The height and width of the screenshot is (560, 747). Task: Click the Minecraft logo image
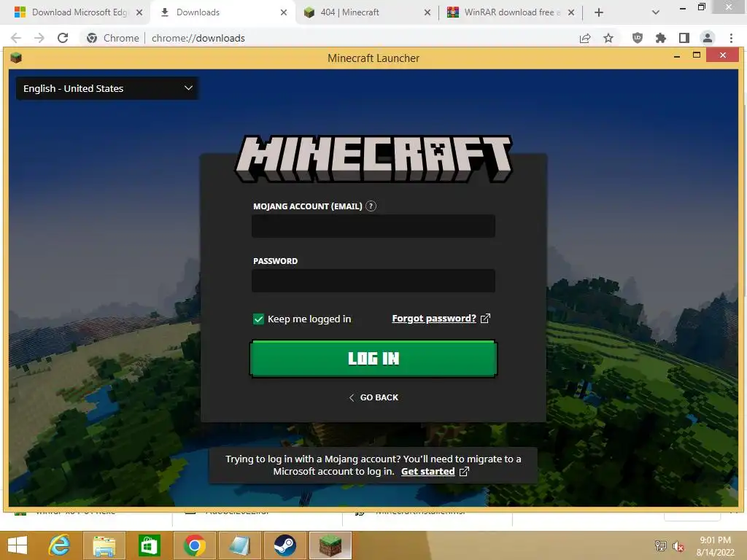click(x=373, y=159)
